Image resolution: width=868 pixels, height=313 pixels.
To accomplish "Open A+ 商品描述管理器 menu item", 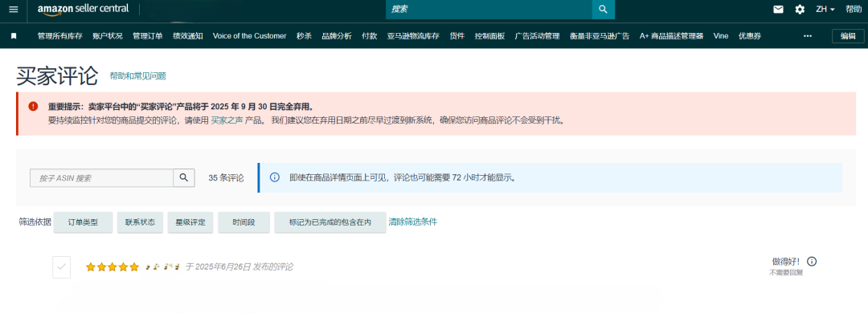I will [x=671, y=36].
